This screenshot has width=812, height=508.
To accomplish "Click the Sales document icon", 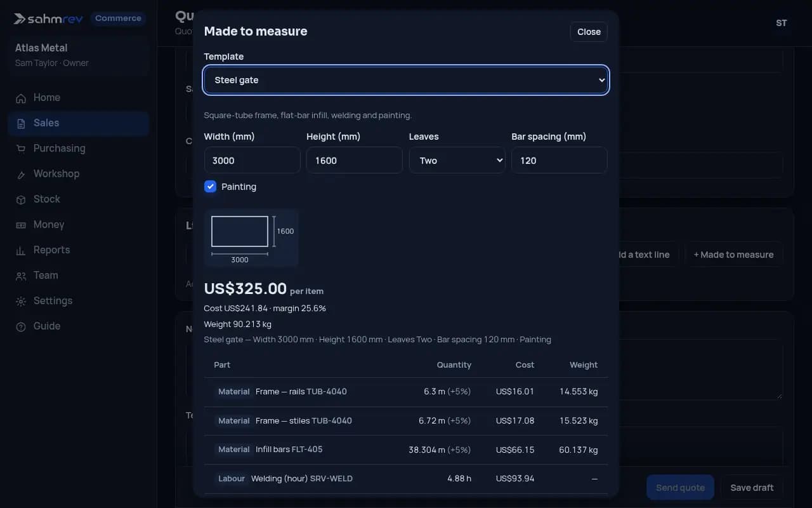I will coord(21,123).
